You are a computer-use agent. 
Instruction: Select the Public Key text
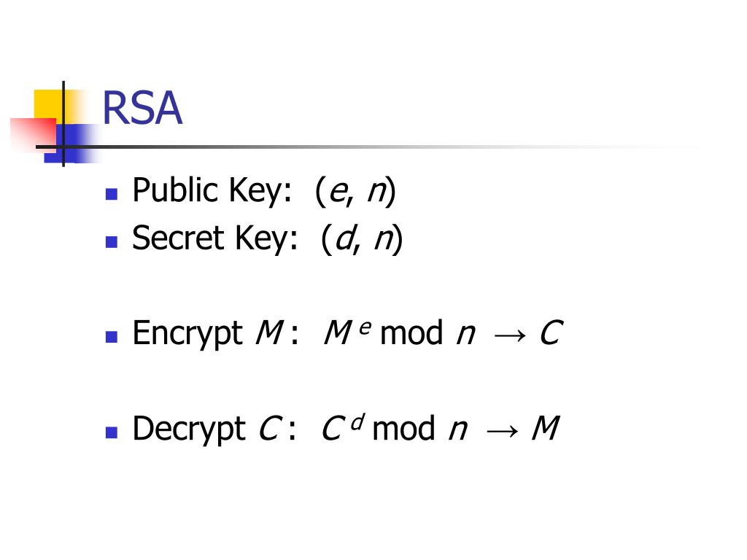(212, 190)
